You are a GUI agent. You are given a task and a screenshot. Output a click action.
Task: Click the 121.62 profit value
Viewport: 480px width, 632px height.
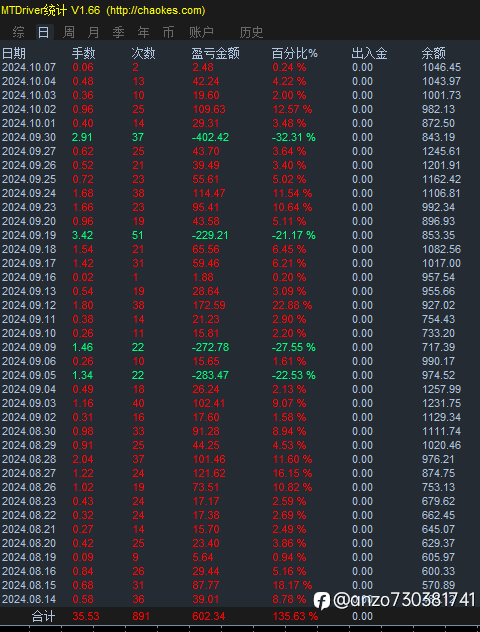(209, 474)
